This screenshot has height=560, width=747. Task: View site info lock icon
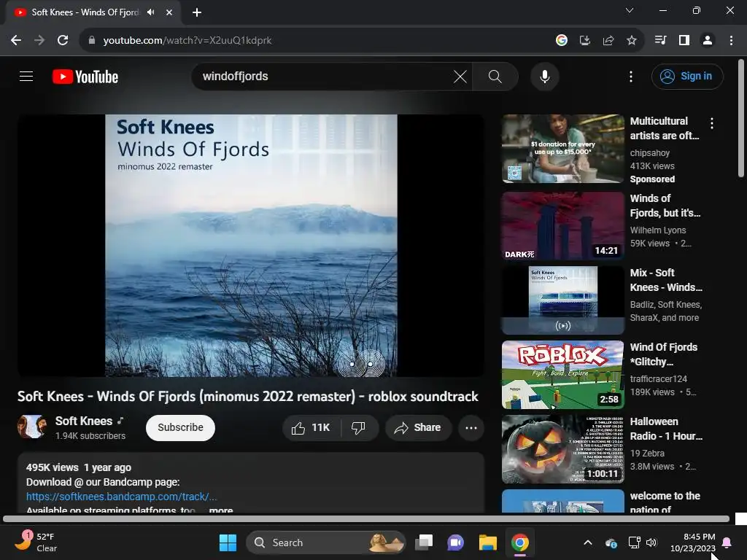point(92,40)
